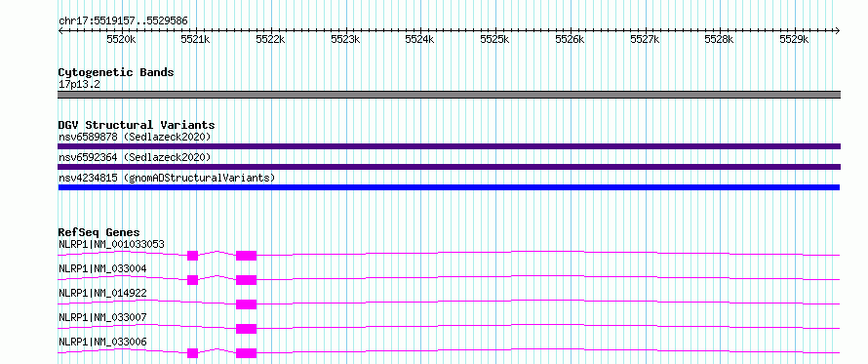Click the nsv6592364 structural variant bar
The image size is (868, 364).
tap(449, 167)
